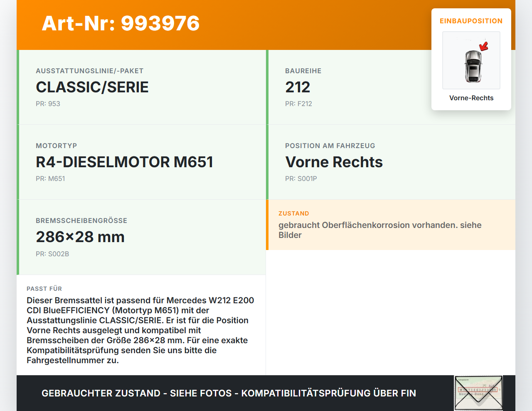Select the Vorne Rechts position value

click(334, 162)
